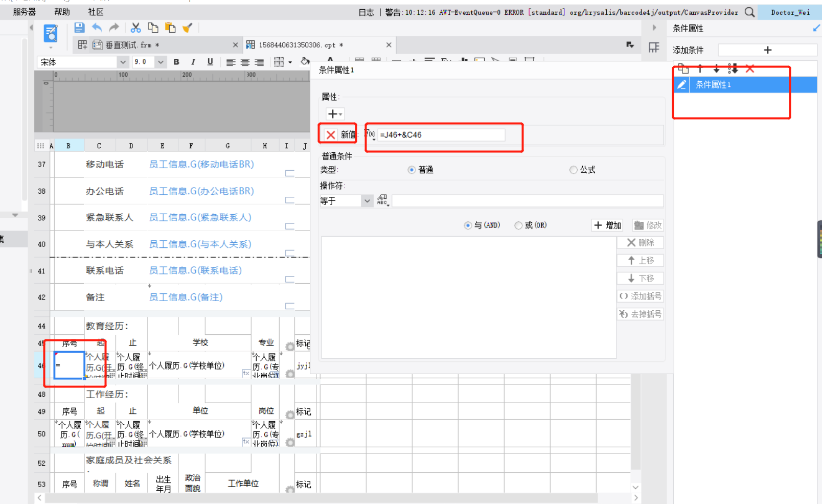
Task: Click the 上移 button
Action: pos(640,261)
